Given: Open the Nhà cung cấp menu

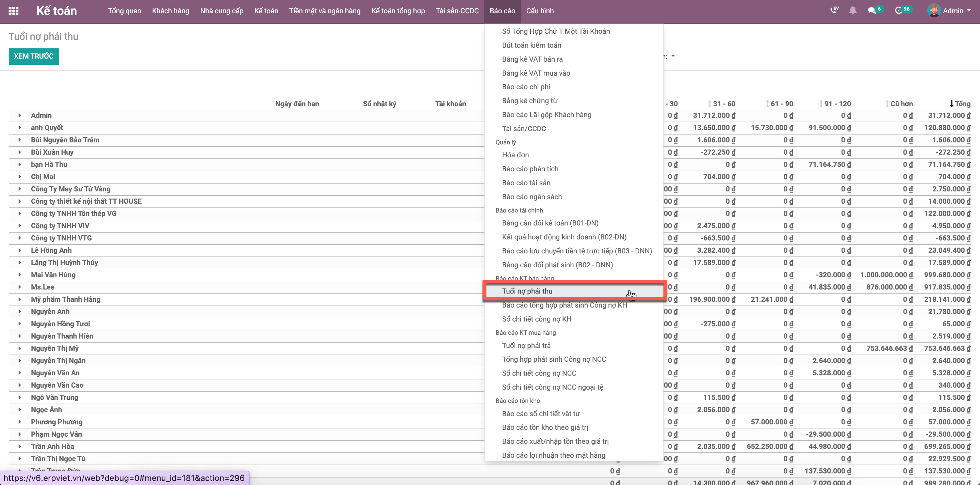Looking at the screenshot, I should [222, 11].
